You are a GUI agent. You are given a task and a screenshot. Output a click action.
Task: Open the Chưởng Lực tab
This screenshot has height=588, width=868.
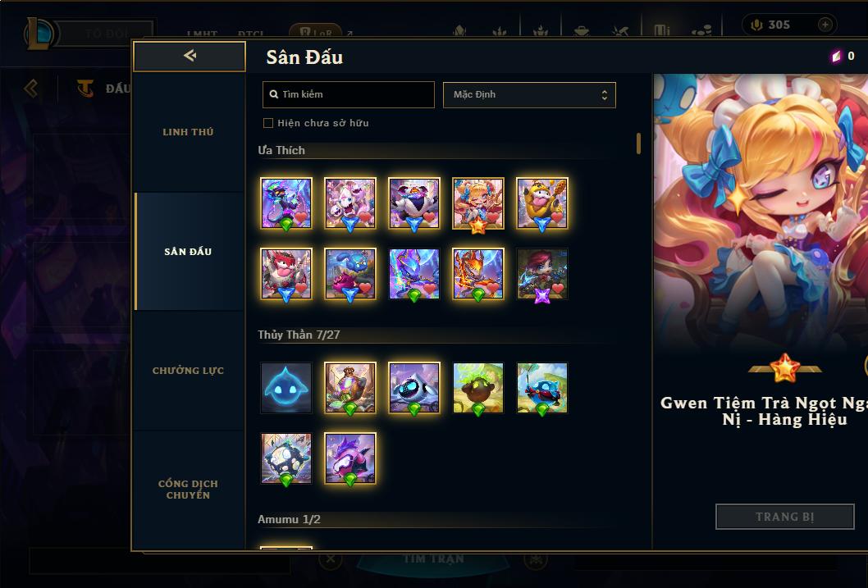189,371
